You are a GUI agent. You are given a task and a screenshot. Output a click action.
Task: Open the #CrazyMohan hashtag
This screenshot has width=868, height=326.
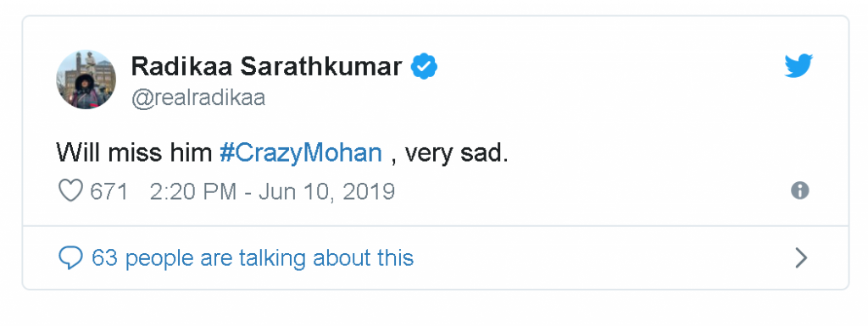(x=301, y=153)
